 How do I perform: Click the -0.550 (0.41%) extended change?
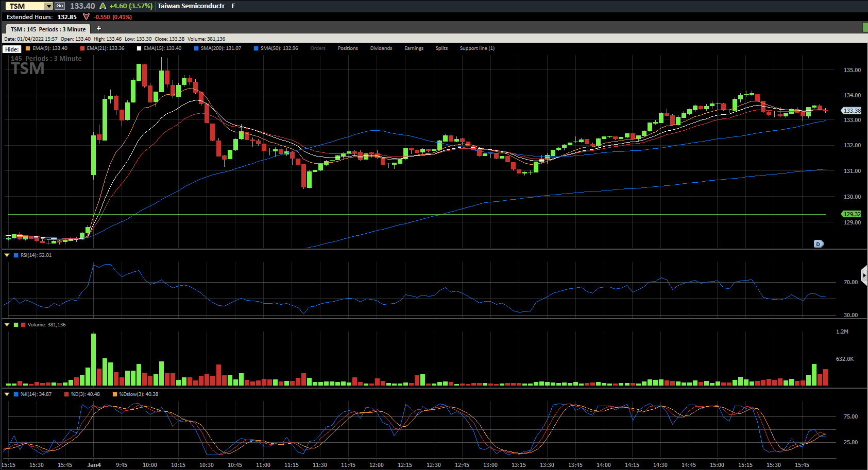[x=113, y=17]
